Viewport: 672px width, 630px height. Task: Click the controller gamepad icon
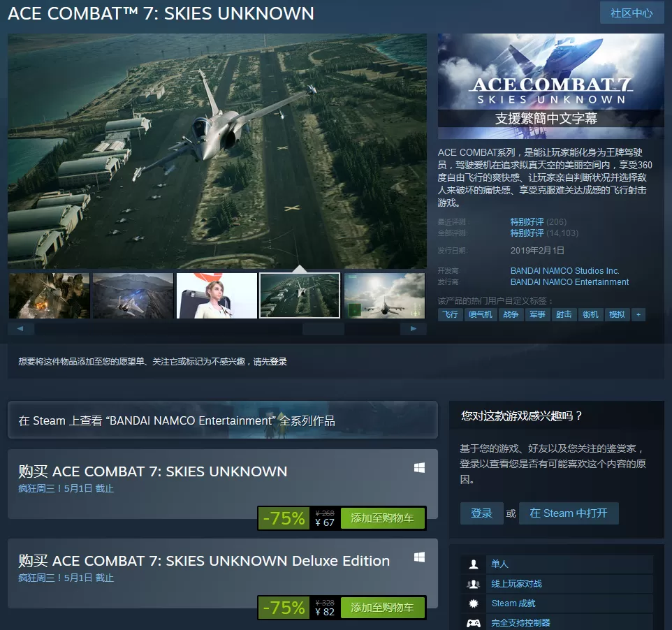tap(474, 623)
